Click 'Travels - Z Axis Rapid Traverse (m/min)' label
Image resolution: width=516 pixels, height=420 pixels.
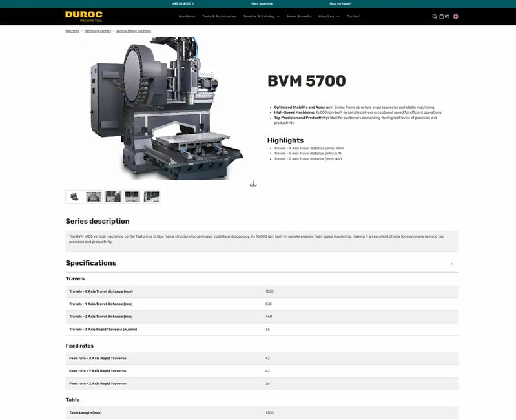click(x=103, y=329)
